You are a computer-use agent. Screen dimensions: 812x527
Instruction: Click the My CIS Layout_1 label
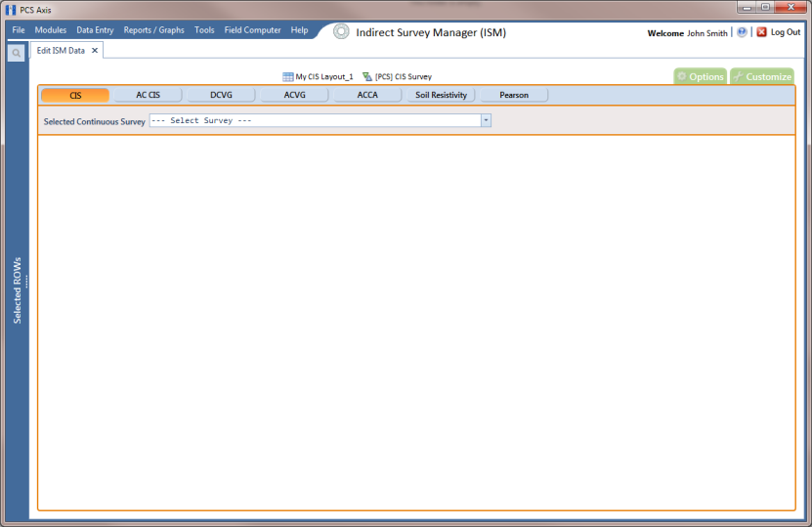324,76
